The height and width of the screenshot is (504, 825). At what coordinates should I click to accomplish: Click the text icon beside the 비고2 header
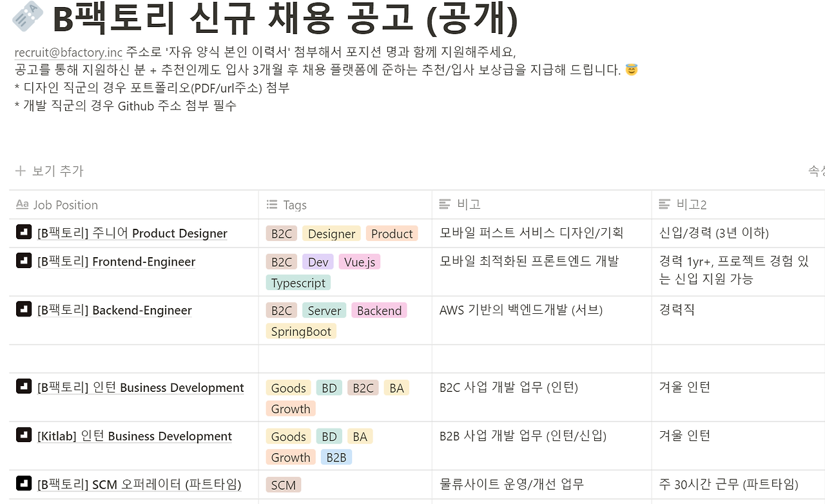tap(665, 204)
